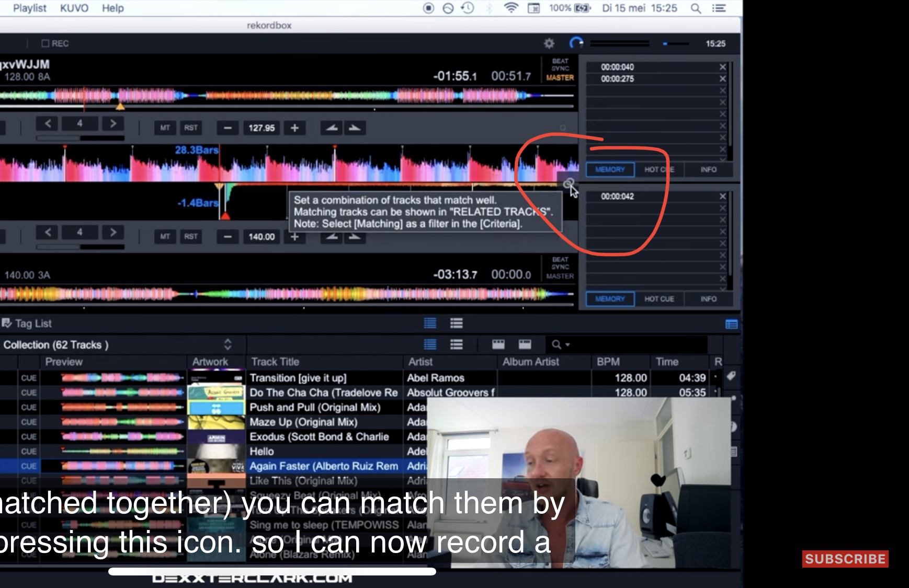Jump forward 4 beats on top deck
The height and width of the screenshot is (588, 909).
tap(112, 124)
